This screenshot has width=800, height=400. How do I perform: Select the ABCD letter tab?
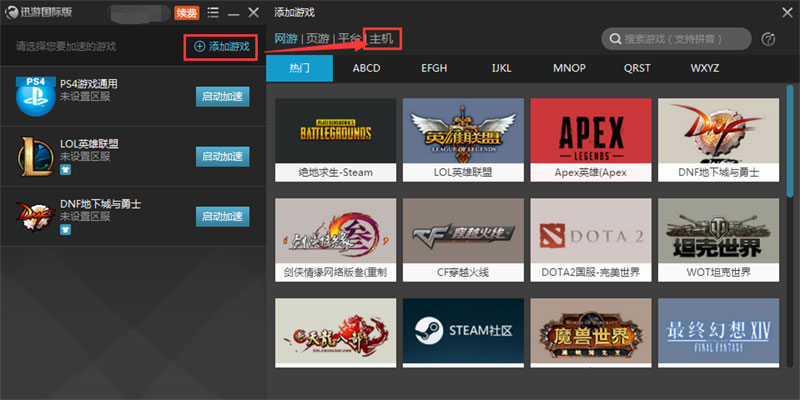(x=366, y=68)
